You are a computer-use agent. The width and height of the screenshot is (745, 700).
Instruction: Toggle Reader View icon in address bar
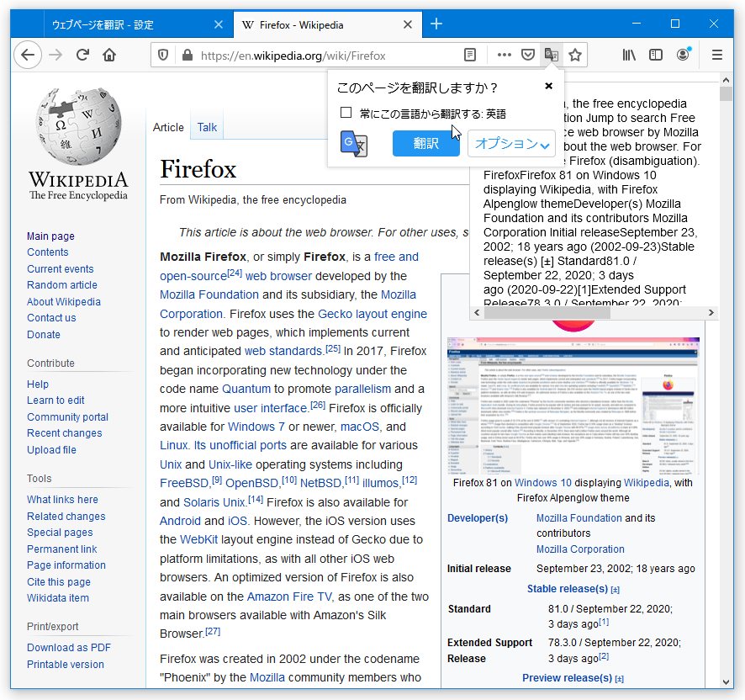click(470, 56)
